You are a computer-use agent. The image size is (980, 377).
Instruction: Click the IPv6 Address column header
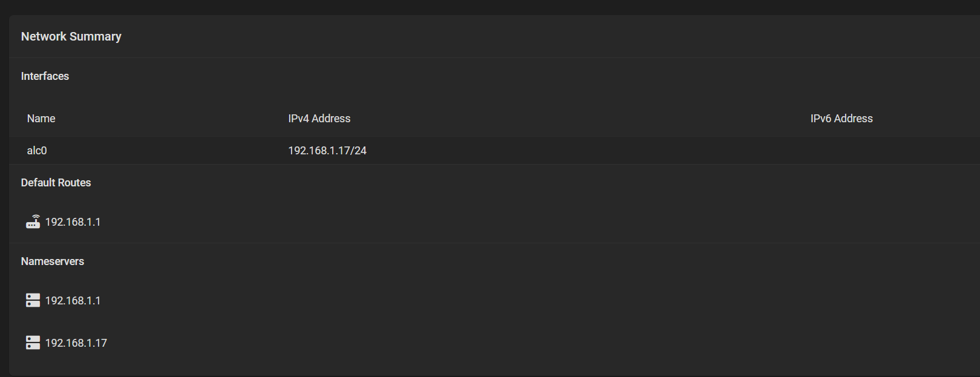[841, 119]
